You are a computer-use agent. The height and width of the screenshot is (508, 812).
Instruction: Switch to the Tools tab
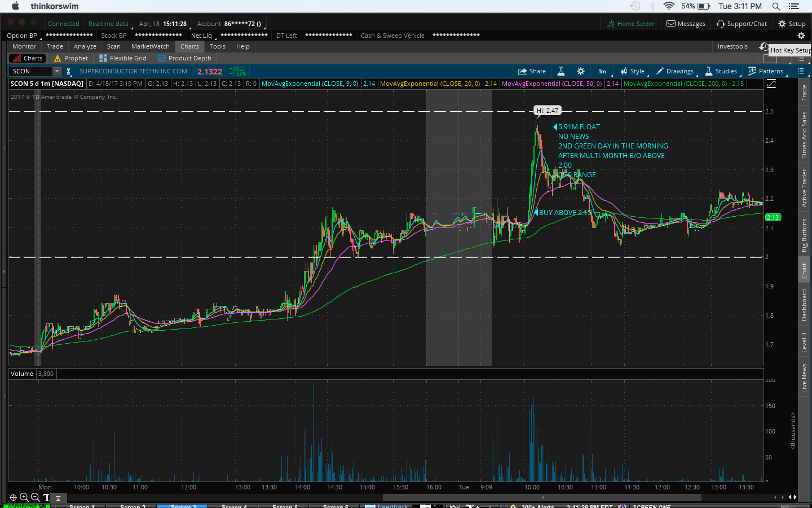[218, 46]
